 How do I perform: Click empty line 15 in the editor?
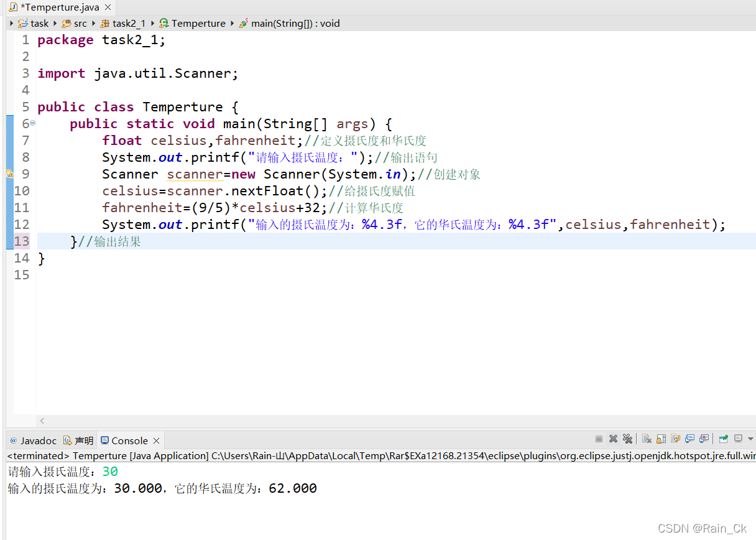click(x=395, y=275)
